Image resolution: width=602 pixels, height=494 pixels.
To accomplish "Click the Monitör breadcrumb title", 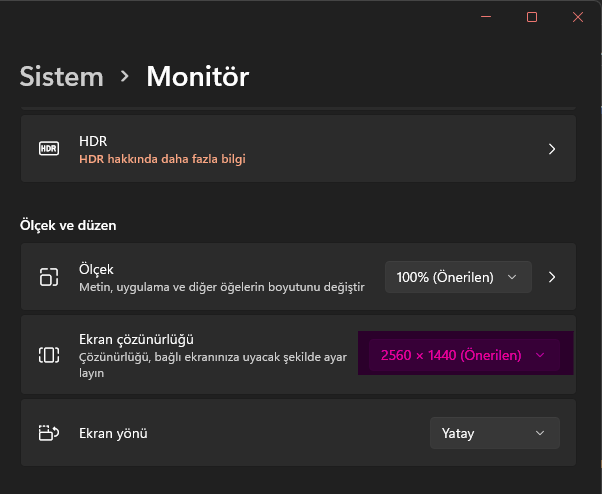I will point(197,76).
